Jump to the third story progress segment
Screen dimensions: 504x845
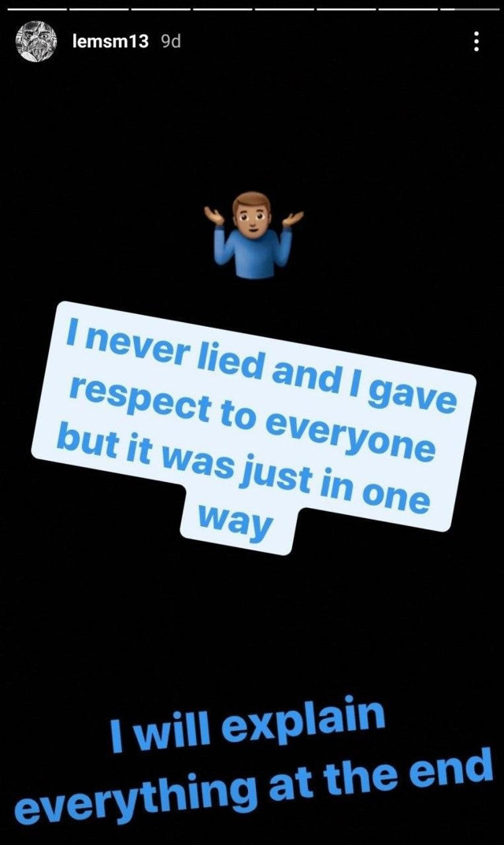point(160,9)
